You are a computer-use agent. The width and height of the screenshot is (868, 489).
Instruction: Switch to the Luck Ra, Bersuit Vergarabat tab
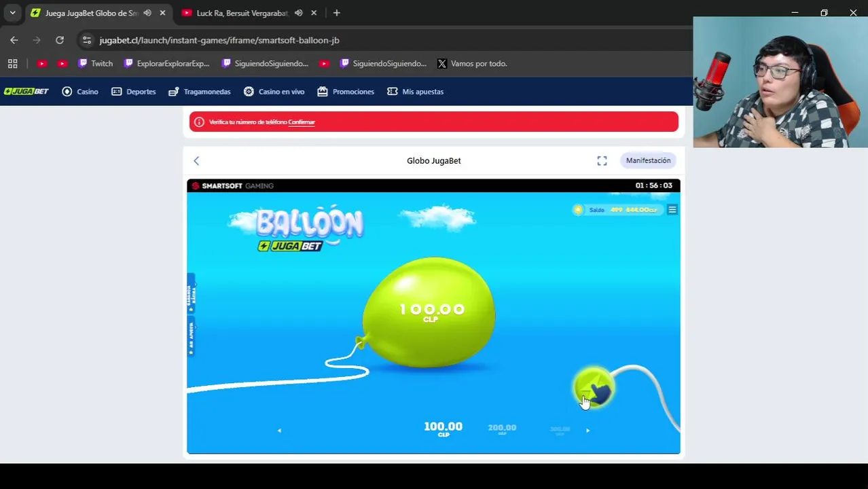pyautogui.click(x=241, y=13)
